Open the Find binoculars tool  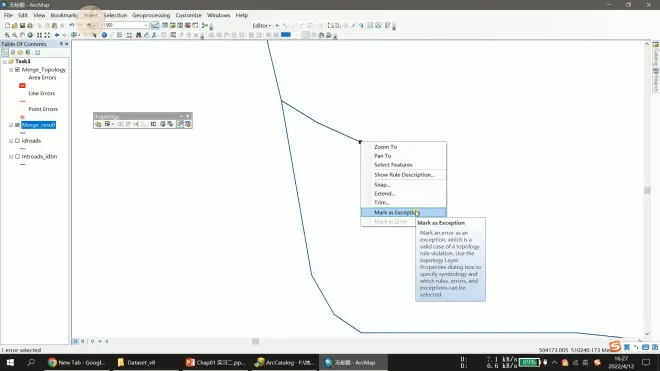click(x=138, y=35)
